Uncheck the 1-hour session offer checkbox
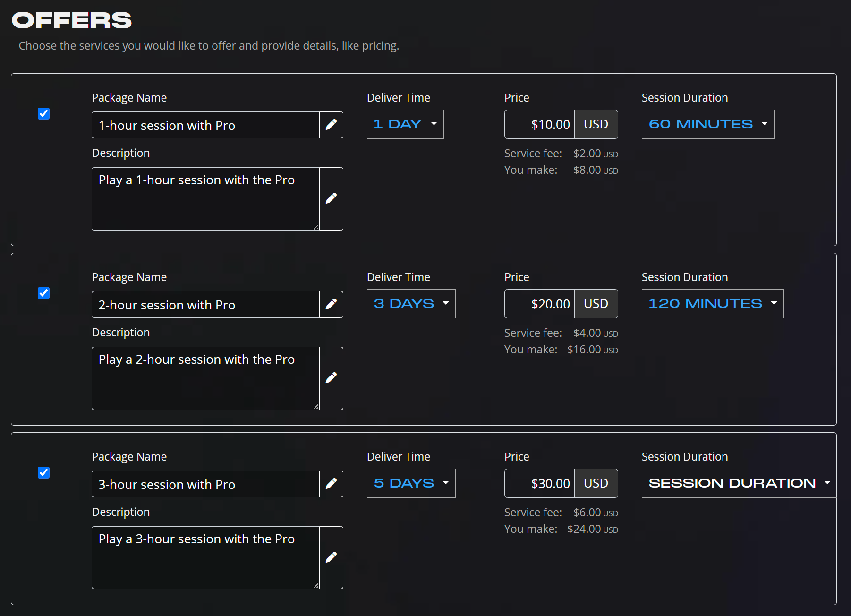The image size is (851, 616). (43, 113)
